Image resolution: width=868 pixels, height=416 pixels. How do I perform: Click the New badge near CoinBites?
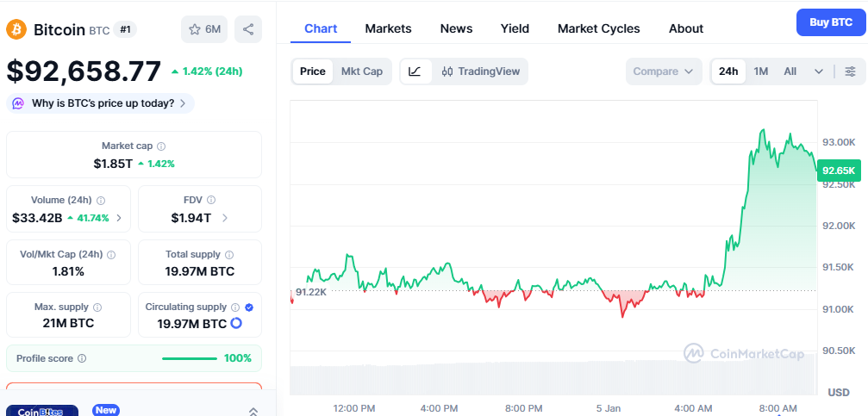[106, 410]
